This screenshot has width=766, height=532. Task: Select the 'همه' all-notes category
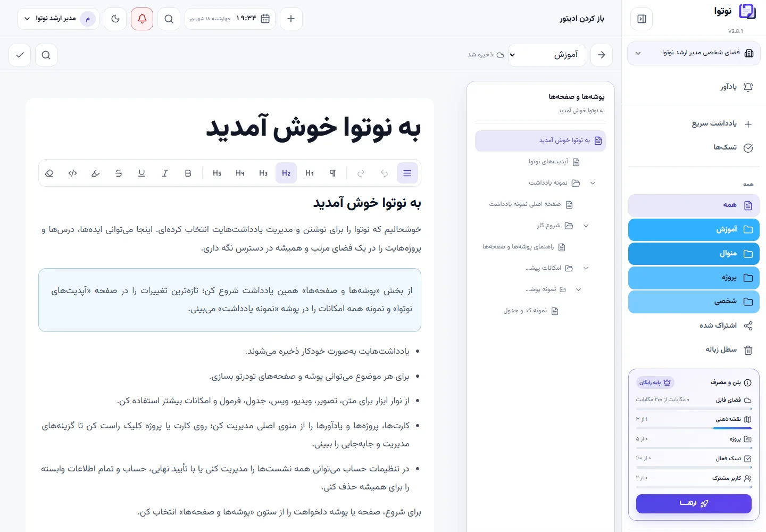coord(694,205)
